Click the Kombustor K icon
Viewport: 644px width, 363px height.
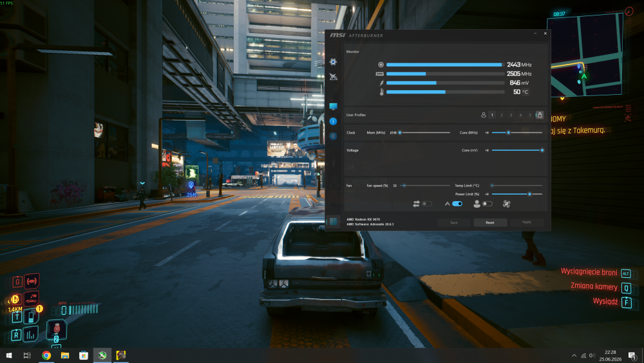pyautogui.click(x=333, y=136)
